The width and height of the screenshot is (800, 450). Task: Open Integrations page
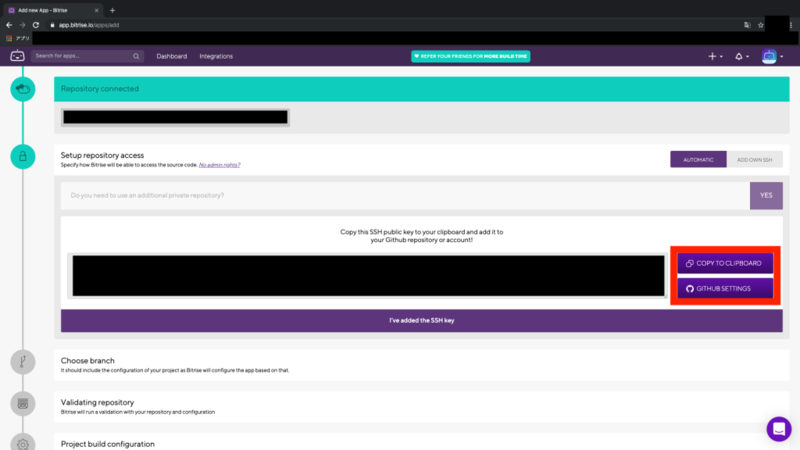216,56
